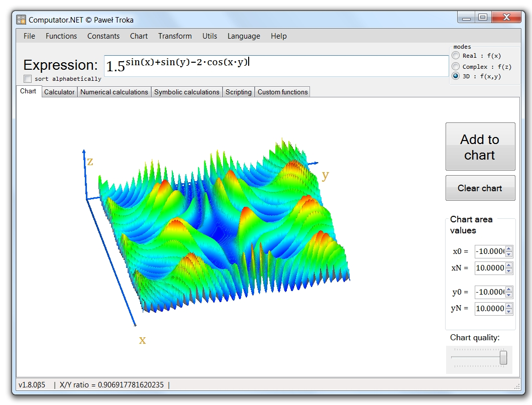Open the Functions menu
532x405 pixels.
pyautogui.click(x=61, y=36)
